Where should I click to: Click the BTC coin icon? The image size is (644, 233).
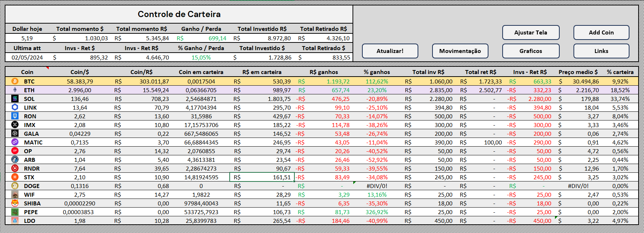click(15, 81)
